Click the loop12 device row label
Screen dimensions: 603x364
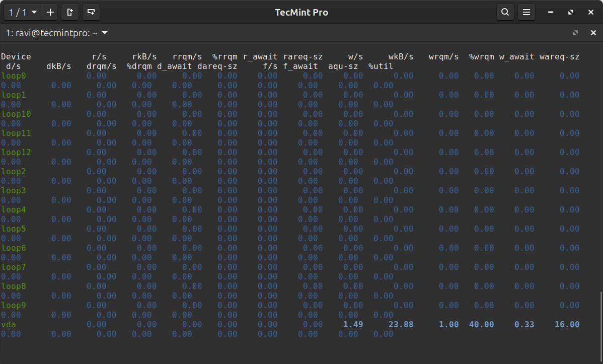click(16, 153)
